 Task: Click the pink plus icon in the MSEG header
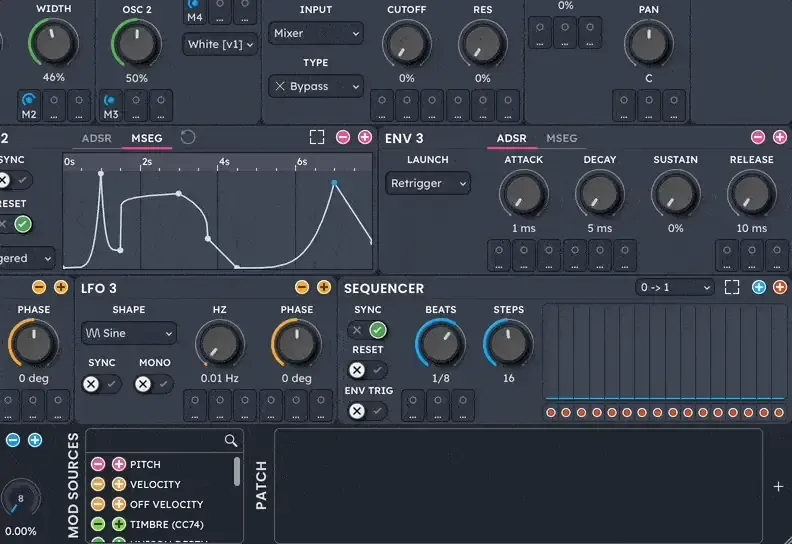(365, 137)
